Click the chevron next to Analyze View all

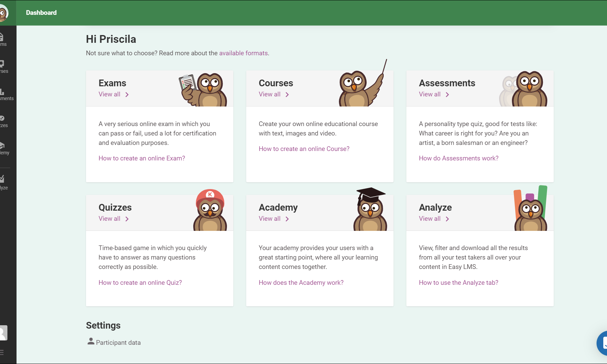pyautogui.click(x=447, y=219)
